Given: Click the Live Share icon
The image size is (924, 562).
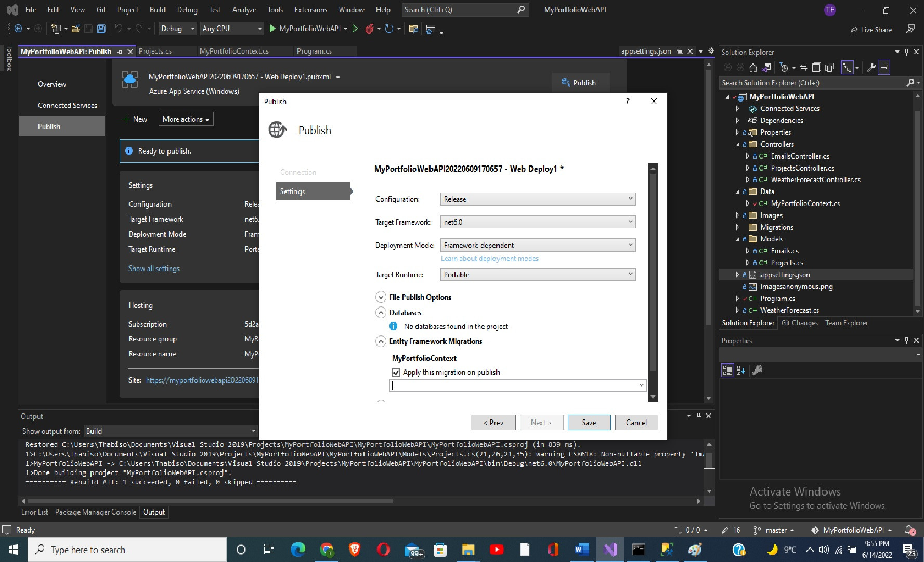Looking at the screenshot, I should coord(870,30).
